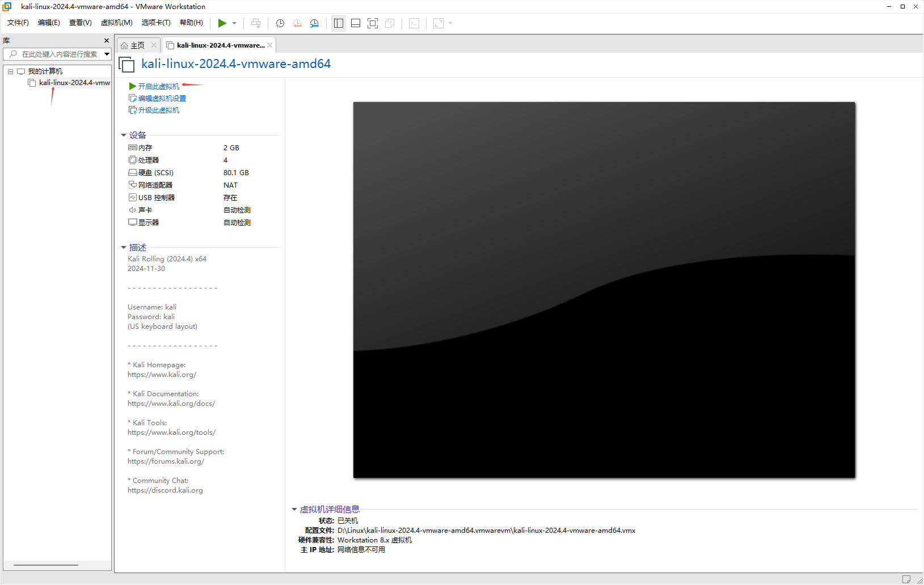Open the 选项卡(T) menu

(156, 23)
